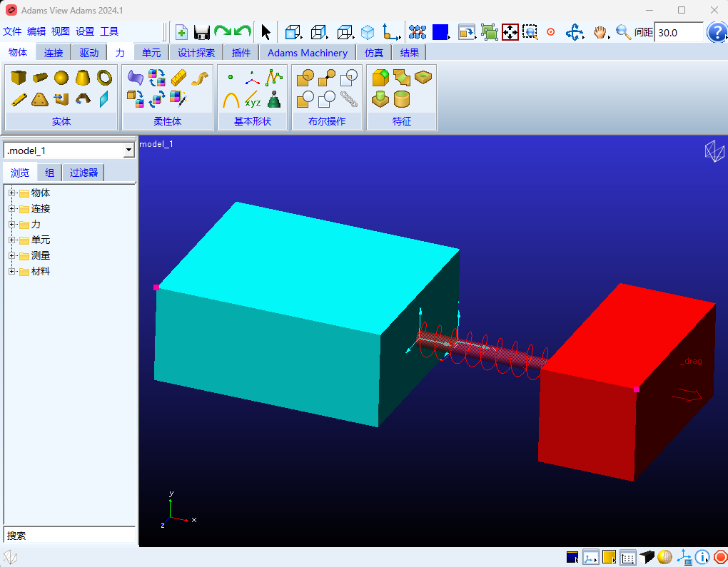728x567 pixels.
Task: Click the Hole feature icon
Action: 402,99
